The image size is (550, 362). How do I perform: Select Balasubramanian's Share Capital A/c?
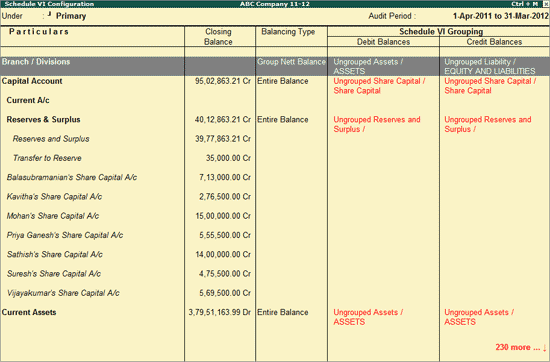point(72,177)
